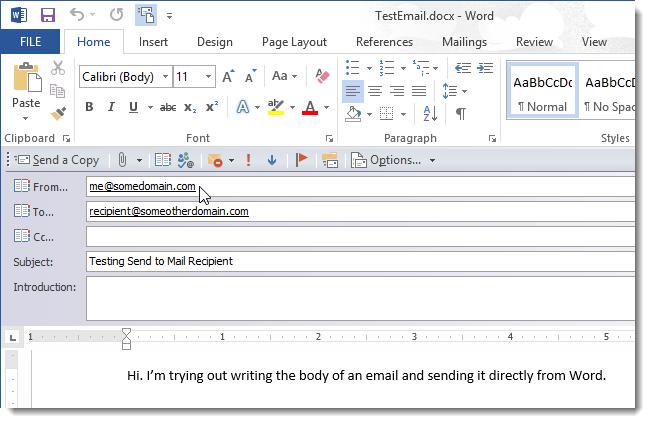
Task: Switch to the Design tab
Action: point(215,42)
